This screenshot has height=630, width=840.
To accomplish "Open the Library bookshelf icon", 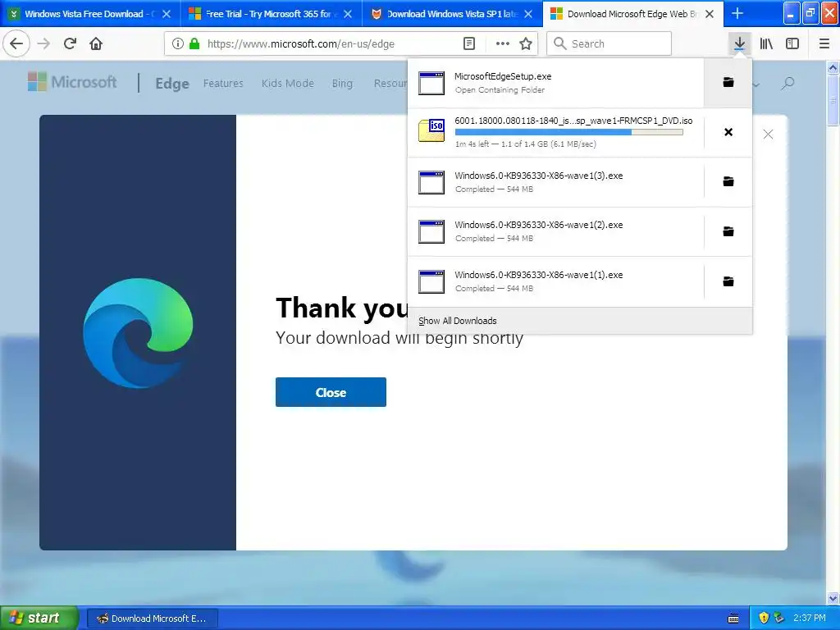I will click(766, 44).
